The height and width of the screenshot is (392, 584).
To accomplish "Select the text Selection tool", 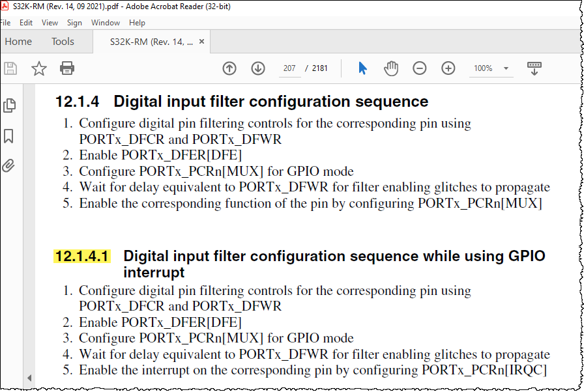I will pyautogui.click(x=362, y=68).
